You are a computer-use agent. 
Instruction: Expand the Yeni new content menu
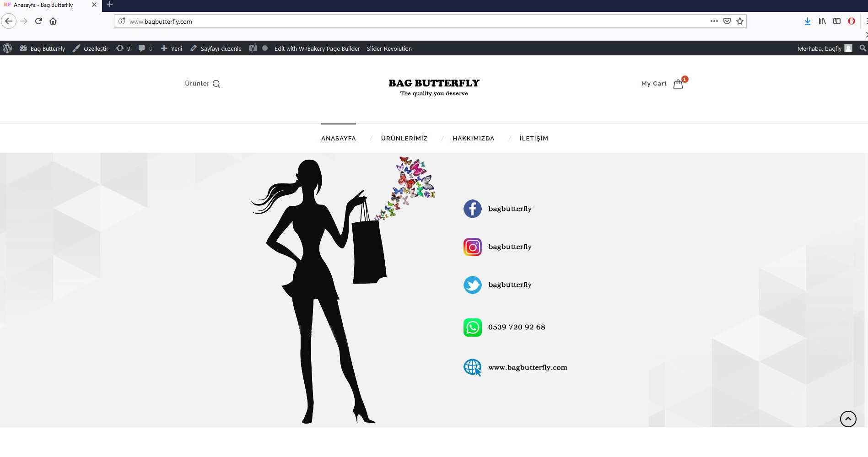(172, 48)
